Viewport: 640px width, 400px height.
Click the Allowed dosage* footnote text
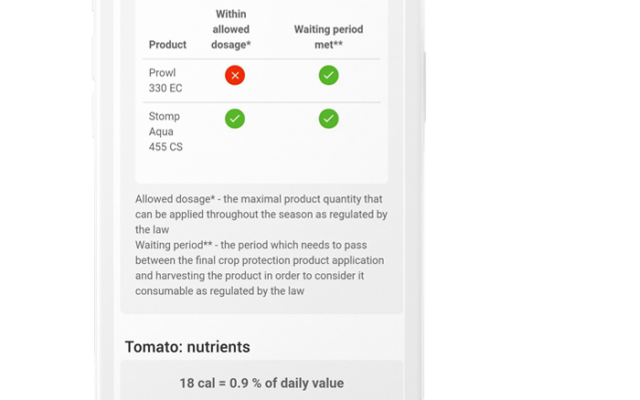261,214
